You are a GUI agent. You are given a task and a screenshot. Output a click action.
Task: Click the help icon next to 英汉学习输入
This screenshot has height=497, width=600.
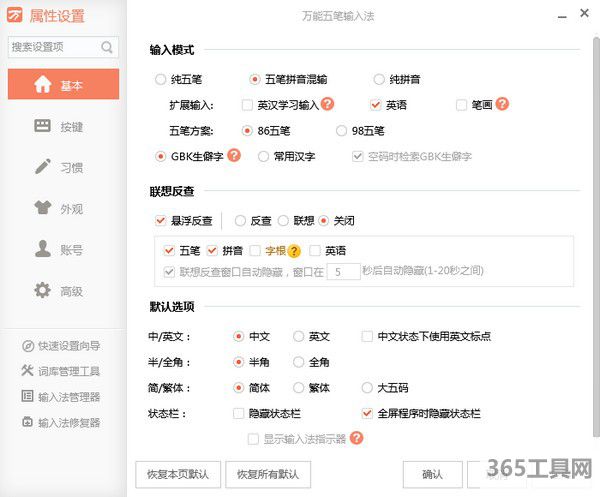(327, 103)
